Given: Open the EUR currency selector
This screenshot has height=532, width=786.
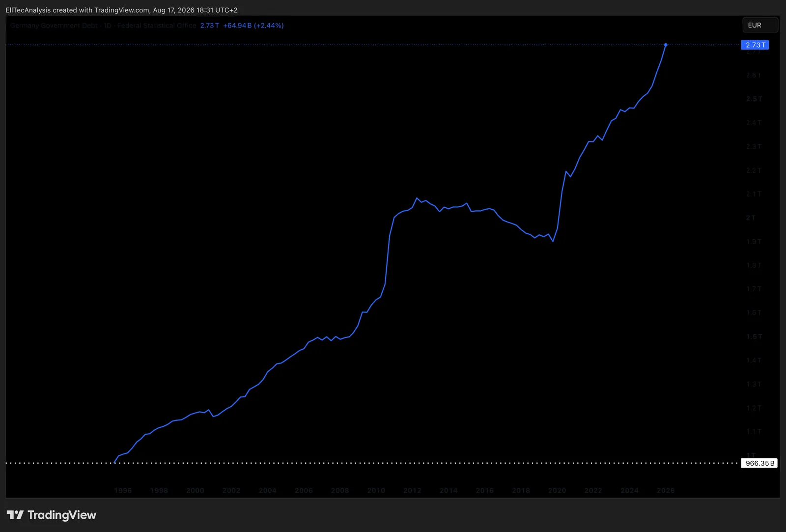Looking at the screenshot, I should (x=760, y=25).
